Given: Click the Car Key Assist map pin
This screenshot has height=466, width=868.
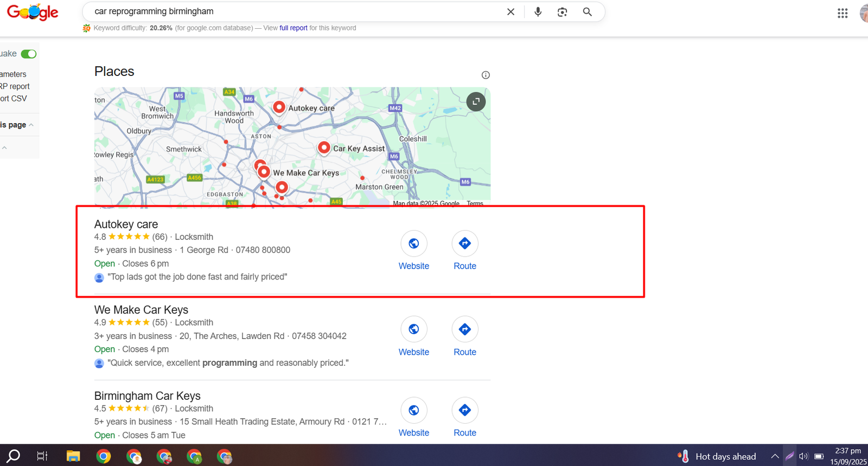Looking at the screenshot, I should 324,147.
